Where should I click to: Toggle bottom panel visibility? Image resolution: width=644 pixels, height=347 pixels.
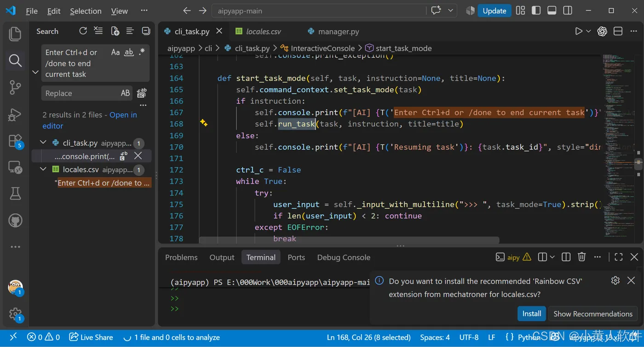click(552, 11)
